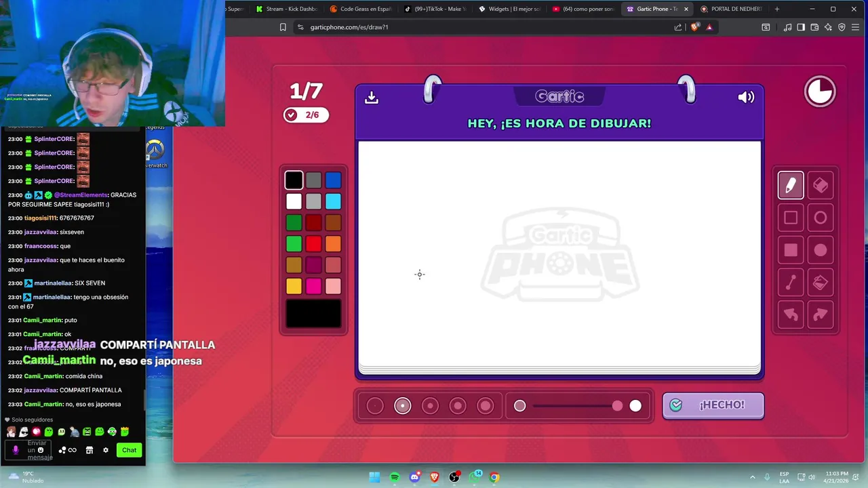Select the filled ellipse tool

[821, 250]
